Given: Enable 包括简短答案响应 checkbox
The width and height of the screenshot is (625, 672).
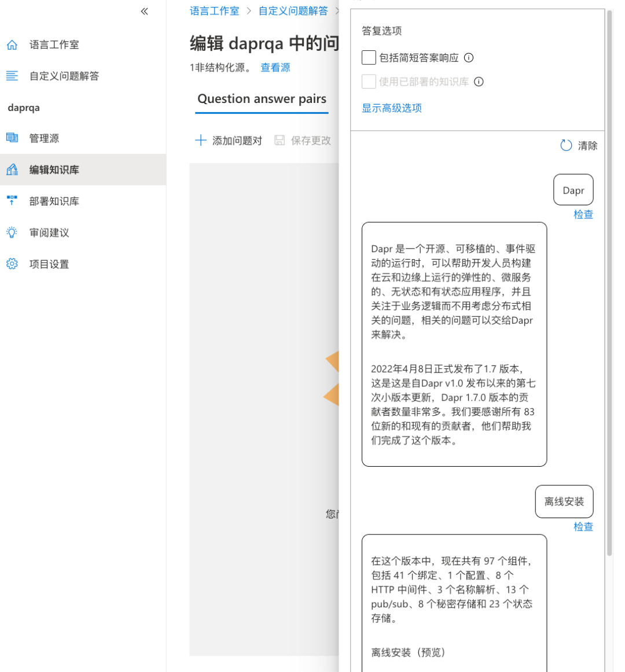Looking at the screenshot, I should click(x=369, y=57).
